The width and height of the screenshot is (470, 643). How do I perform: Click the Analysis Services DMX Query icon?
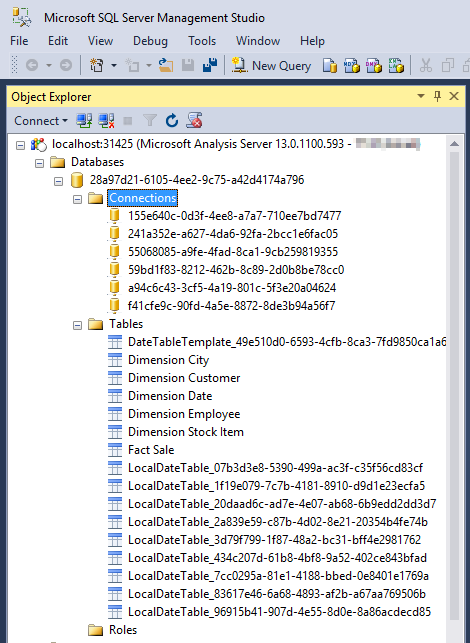(x=374, y=66)
